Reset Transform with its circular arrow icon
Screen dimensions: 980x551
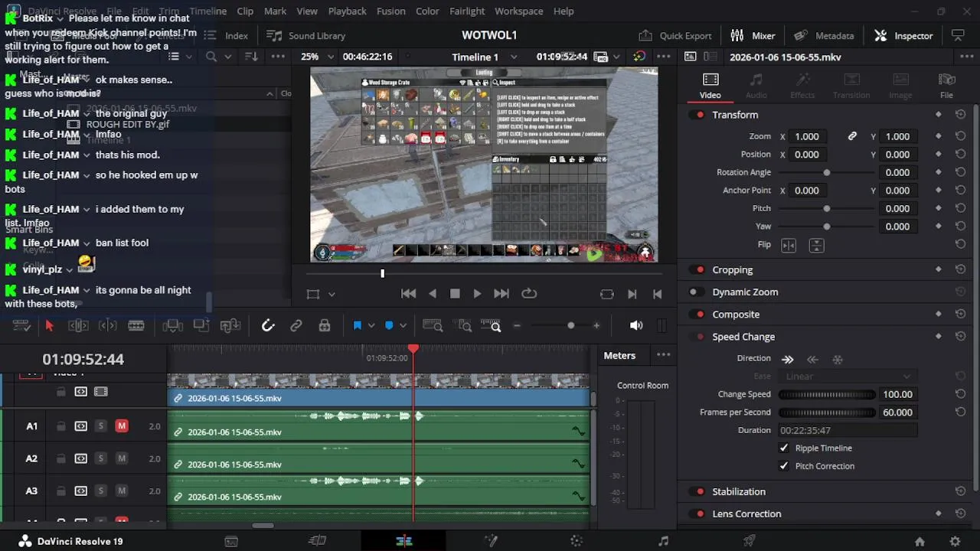click(960, 115)
